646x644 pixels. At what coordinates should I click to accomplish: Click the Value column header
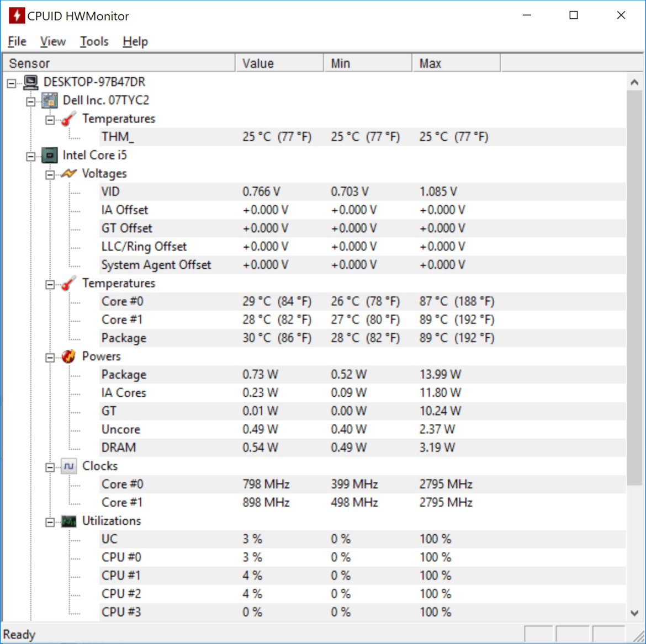tap(279, 63)
